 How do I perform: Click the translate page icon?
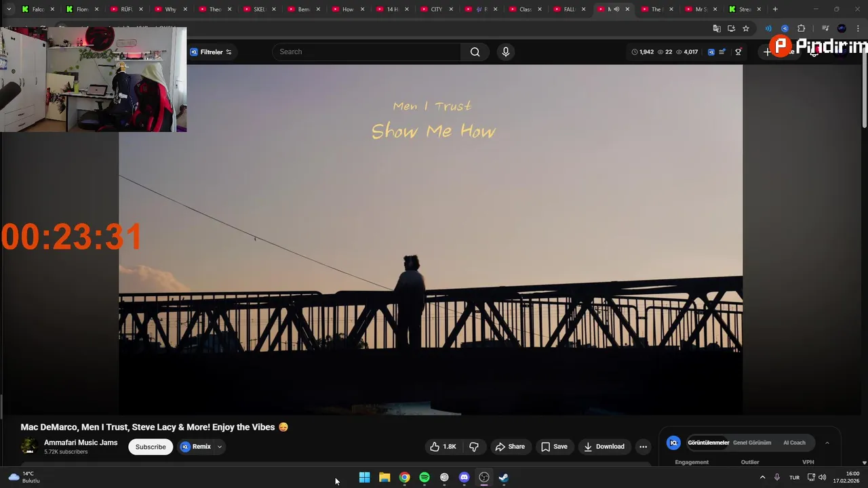717,28
